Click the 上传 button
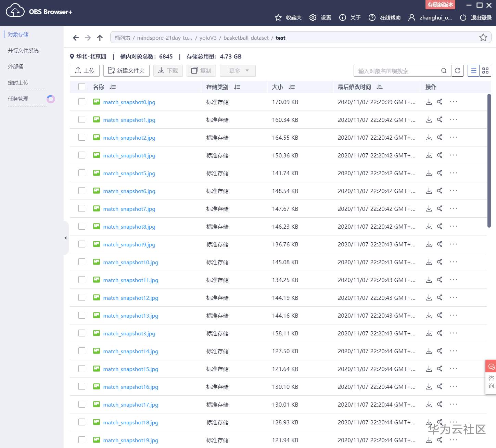 (85, 71)
